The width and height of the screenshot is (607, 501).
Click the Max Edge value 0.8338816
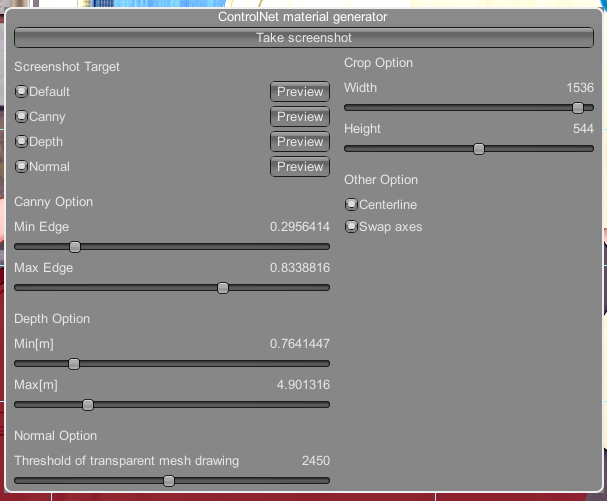(x=300, y=268)
